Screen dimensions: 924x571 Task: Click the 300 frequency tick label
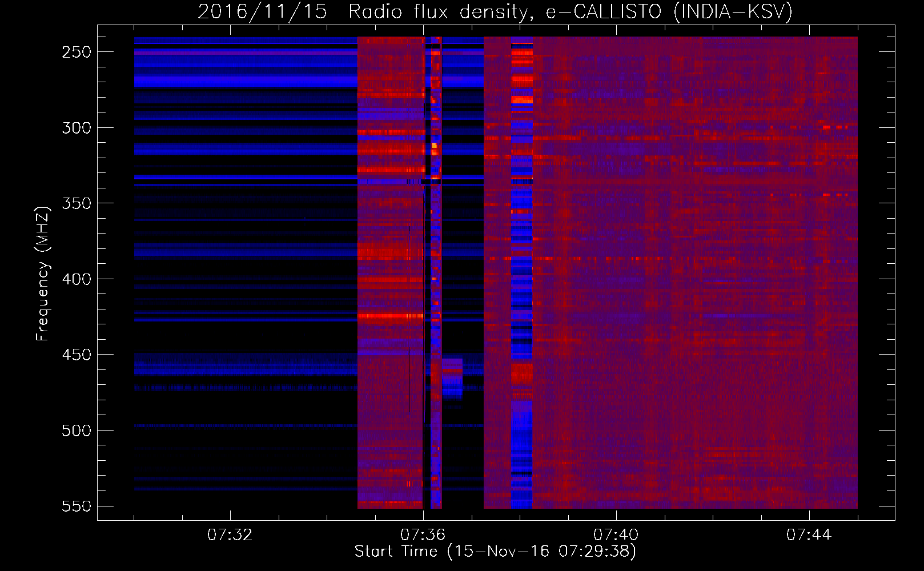pos(77,128)
